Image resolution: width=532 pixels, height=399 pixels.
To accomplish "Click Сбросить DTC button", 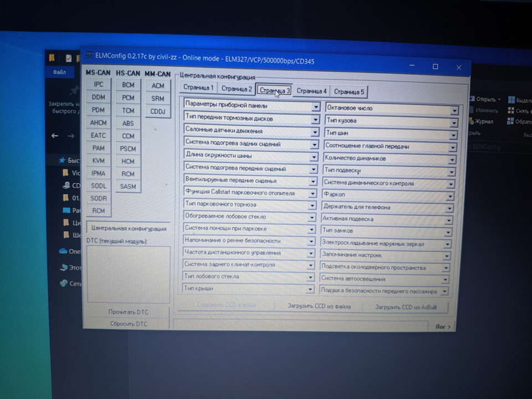I will (128, 324).
